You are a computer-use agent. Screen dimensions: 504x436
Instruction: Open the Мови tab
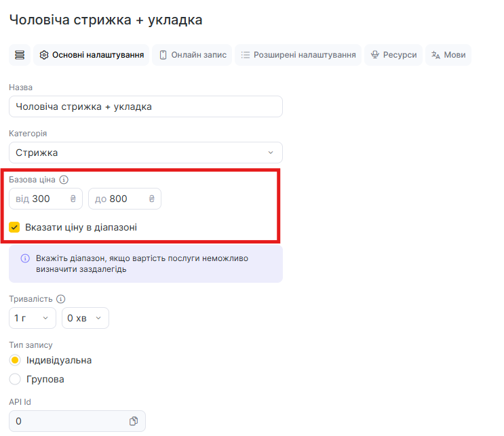click(448, 55)
